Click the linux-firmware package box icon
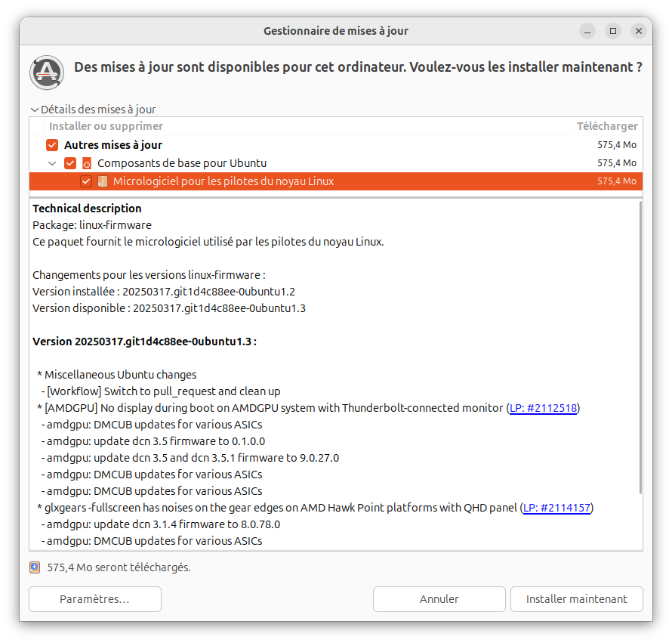The height and width of the screenshot is (643, 672). click(103, 181)
